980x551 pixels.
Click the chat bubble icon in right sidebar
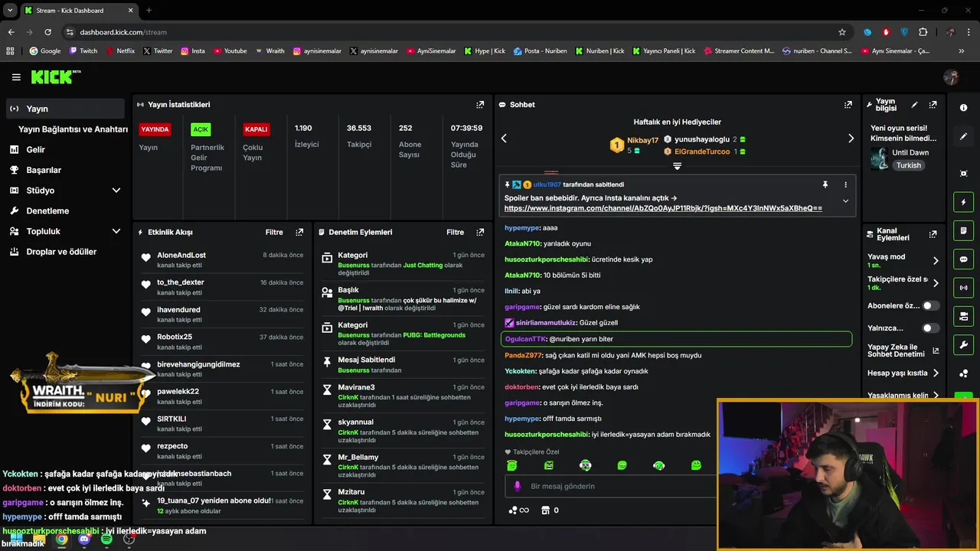click(x=963, y=259)
